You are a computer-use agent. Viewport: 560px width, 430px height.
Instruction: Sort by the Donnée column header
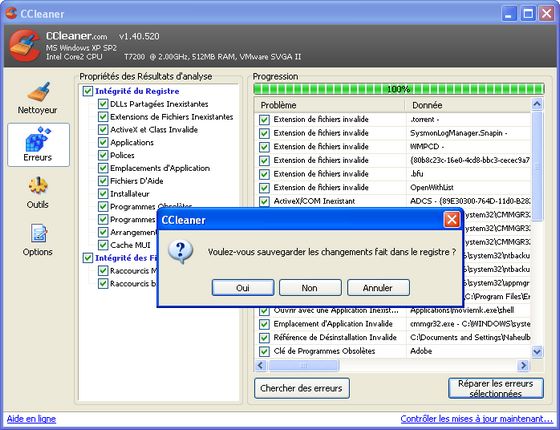tap(468, 105)
